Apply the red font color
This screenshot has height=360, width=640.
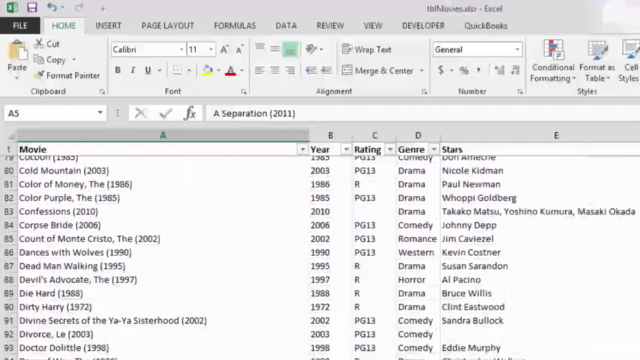pos(231,70)
